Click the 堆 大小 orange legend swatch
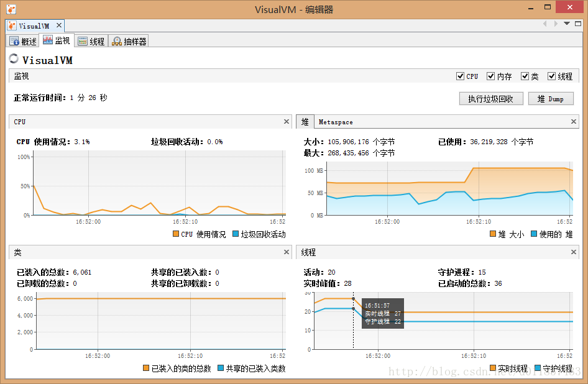 (x=493, y=234)
